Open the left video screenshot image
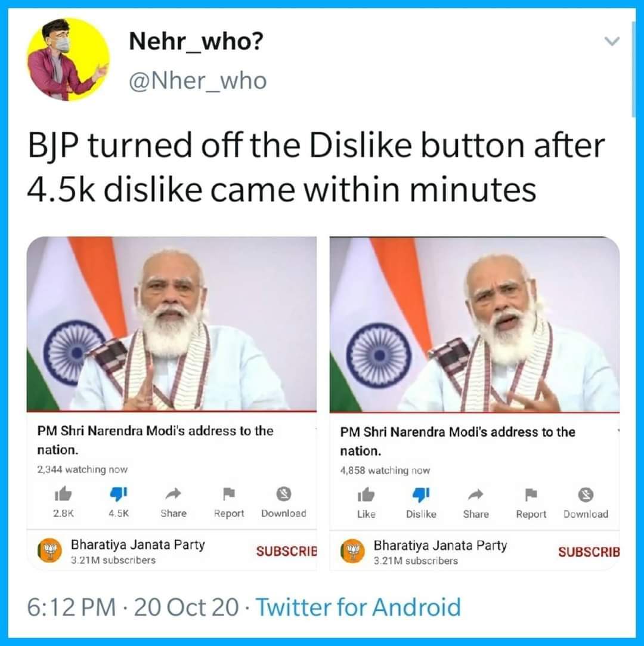The width and height of the screenshot is (644, 646). [x=172, y=324]
